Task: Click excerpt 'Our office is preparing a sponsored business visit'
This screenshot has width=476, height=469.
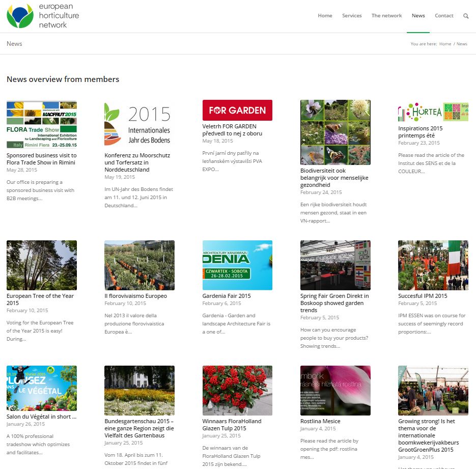Action: (40, 190)
